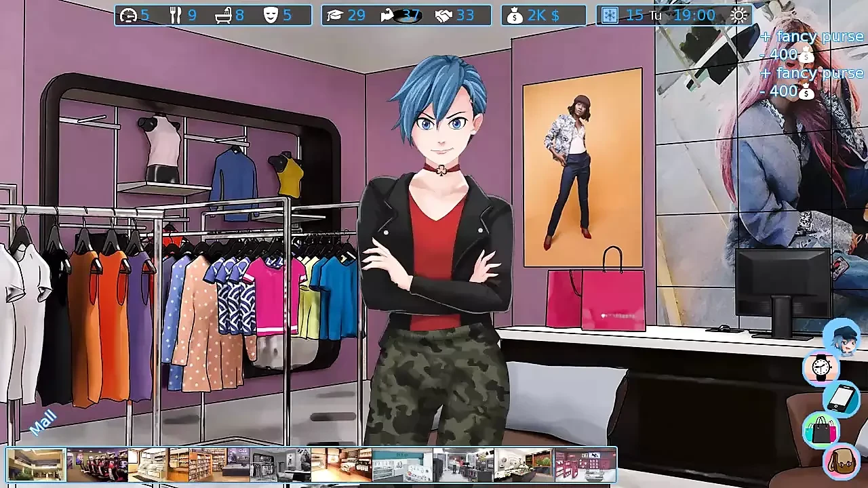868x488 pixels.
Task: Click the theater mask mood icon
Action: (x=271, y=15)
